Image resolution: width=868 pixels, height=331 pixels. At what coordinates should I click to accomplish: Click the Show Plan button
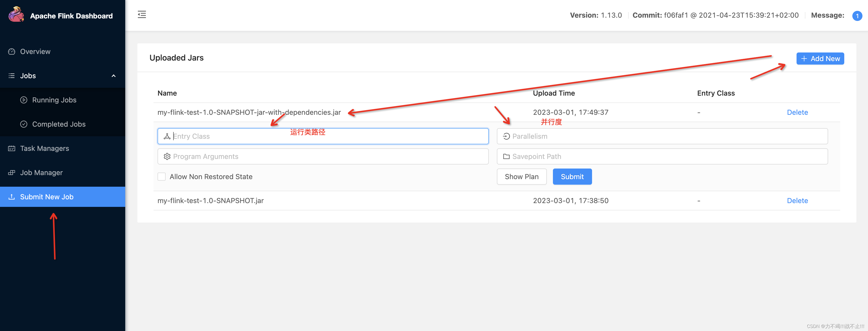click(x=521, y=176)
